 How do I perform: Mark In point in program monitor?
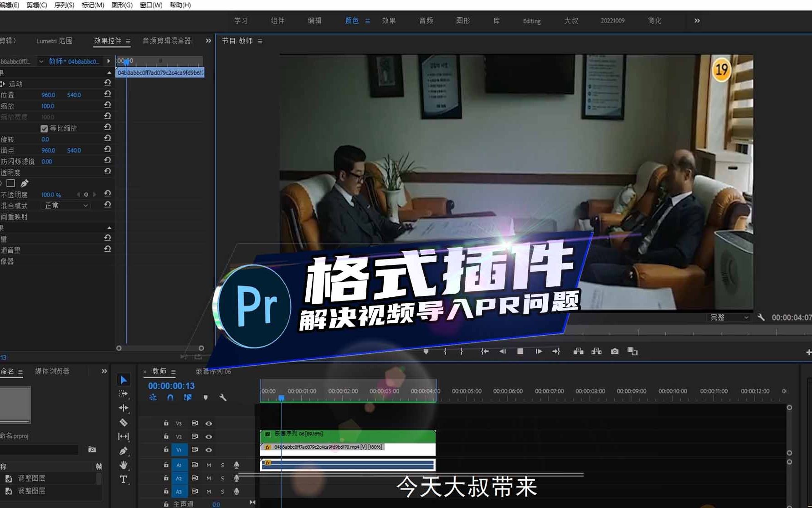[445, 351]
